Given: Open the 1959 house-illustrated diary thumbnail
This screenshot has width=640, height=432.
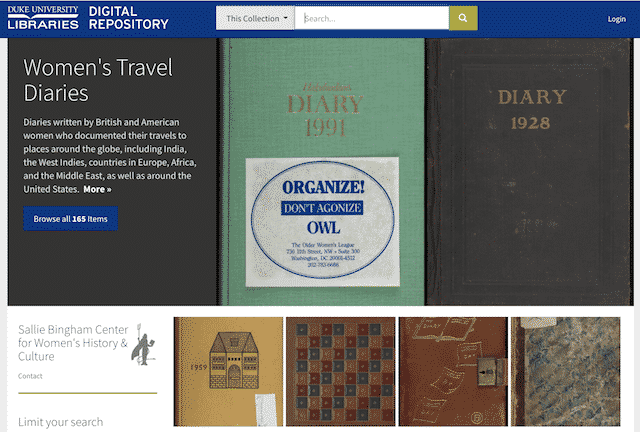Looking at the screenshot, I should [228, 372].
